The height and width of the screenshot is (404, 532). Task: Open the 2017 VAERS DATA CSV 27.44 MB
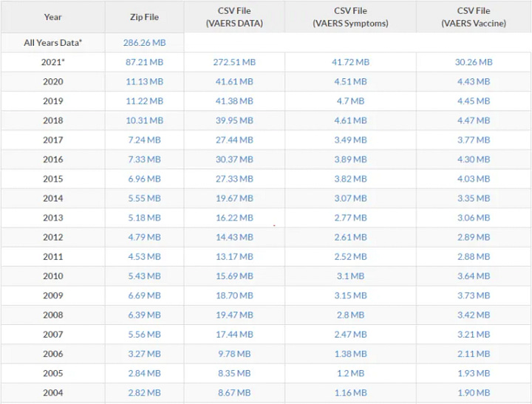coord(234,140)
